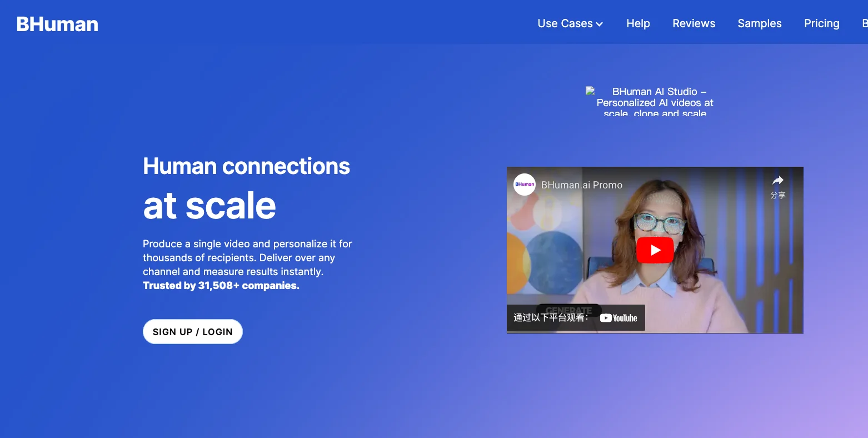Open the Samples page
Screen dimensions: 868x438
[x=760, y=23]
